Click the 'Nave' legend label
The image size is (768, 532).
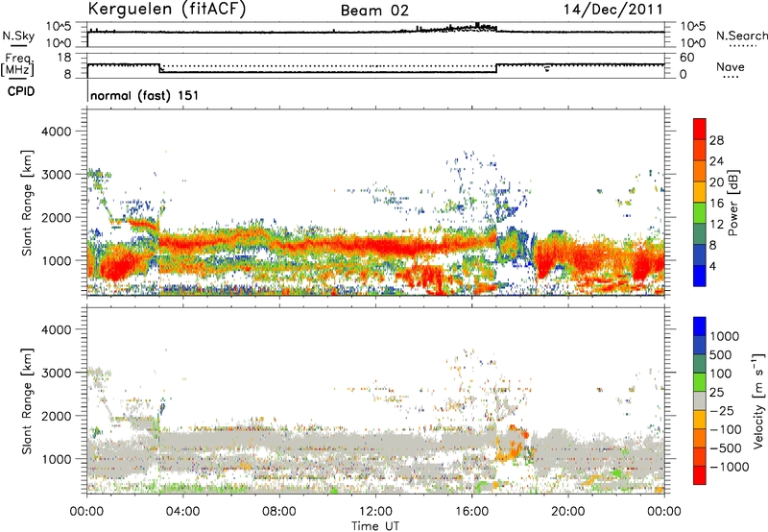tap(730, 66)
